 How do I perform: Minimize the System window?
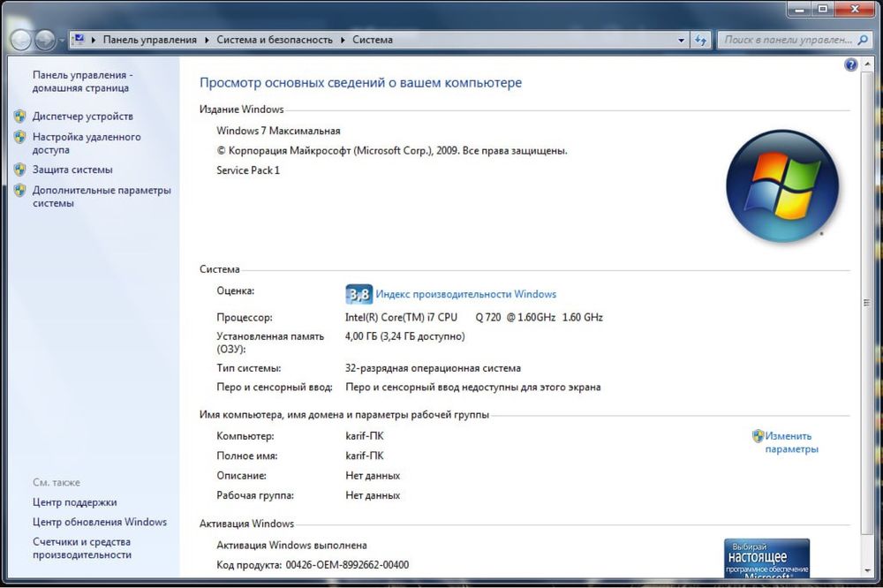click(x=798, y=9)
